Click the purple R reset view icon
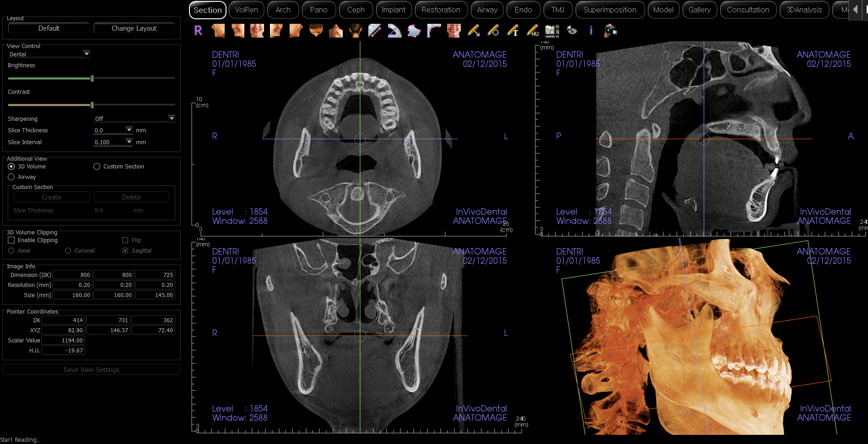The image size is (868, 444). coord(198,31)
